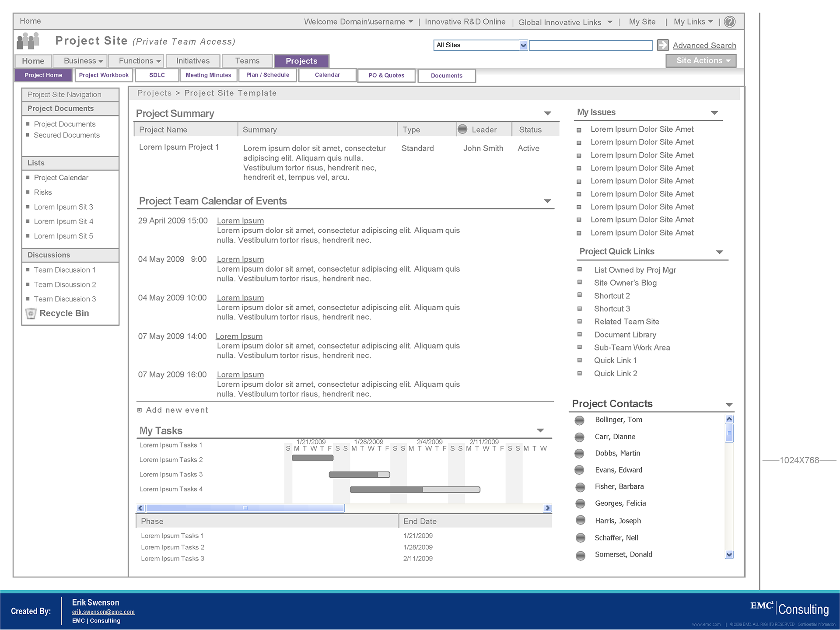Viewport: 840px width, 630px height.
Task: Switch to the Initiatives navigation tab
Action: (193, 61)
